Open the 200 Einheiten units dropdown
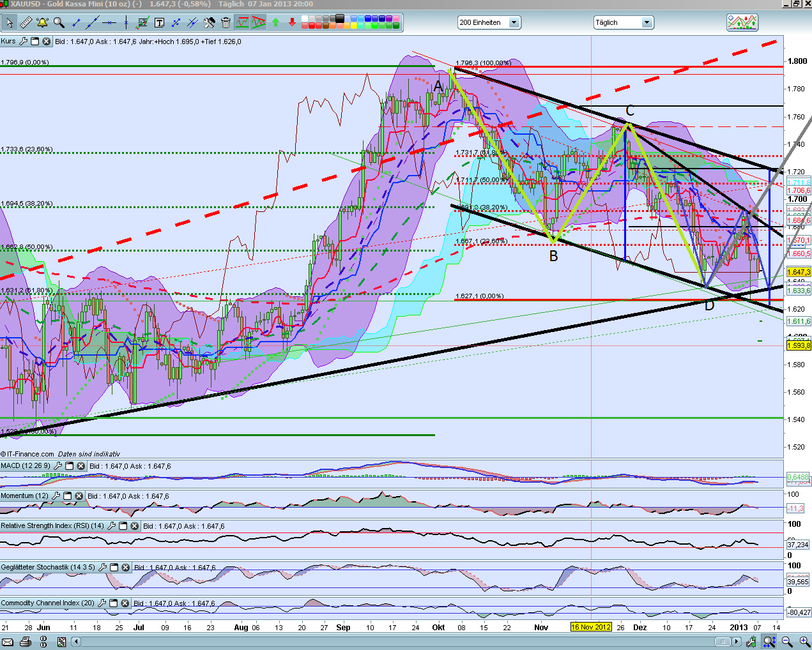Image resolution: width=812 pixels, height=650 pixels. pos(489,22)
